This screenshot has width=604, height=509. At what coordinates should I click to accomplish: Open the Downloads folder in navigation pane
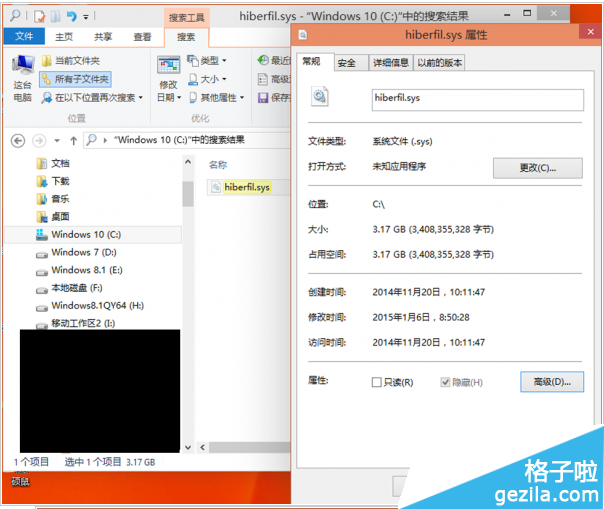(x=53, y=181)
